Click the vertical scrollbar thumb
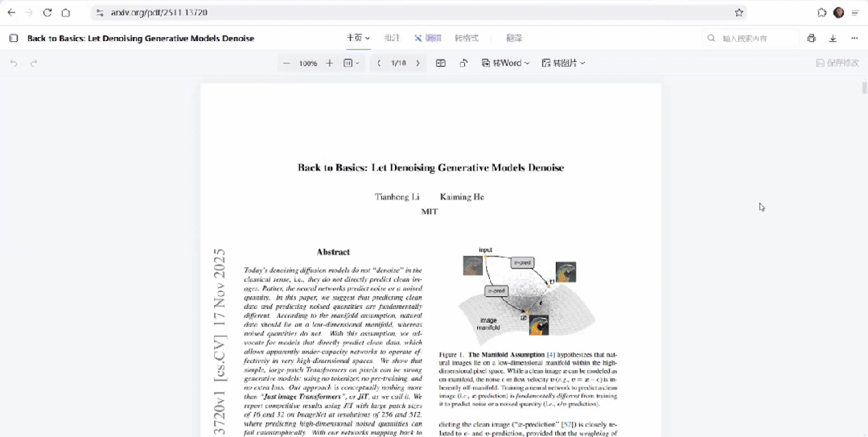The width and height of the screenshot is (868, 437). 865,89
